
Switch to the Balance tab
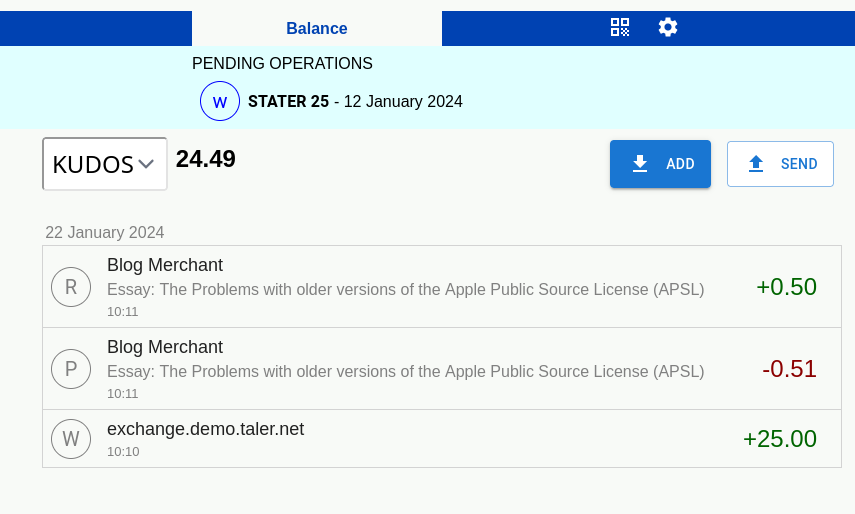316,28
